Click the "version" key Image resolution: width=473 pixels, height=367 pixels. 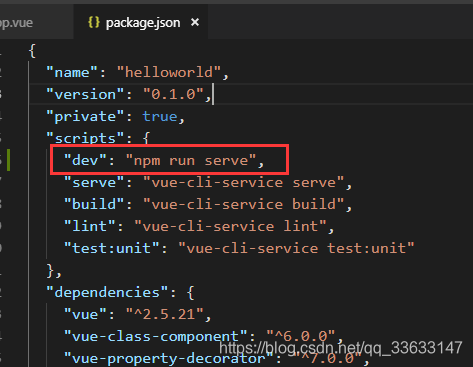85,94
